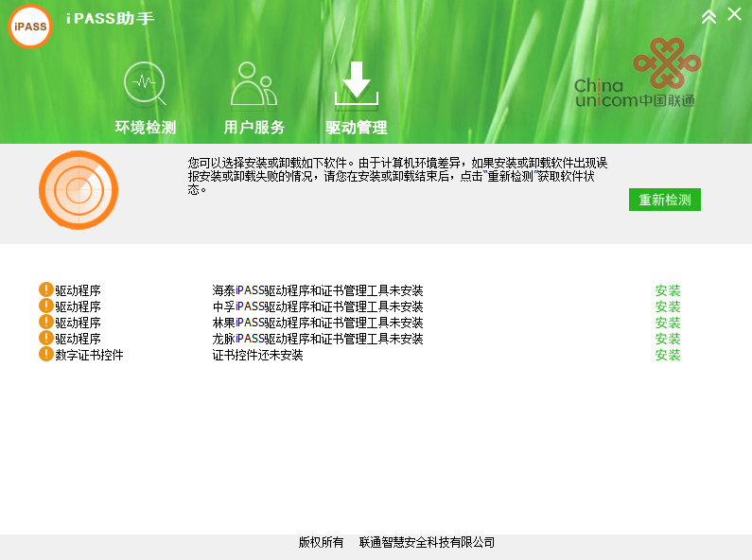
Task: Install the 林果 iPASS driver
Action: point(668,323)
